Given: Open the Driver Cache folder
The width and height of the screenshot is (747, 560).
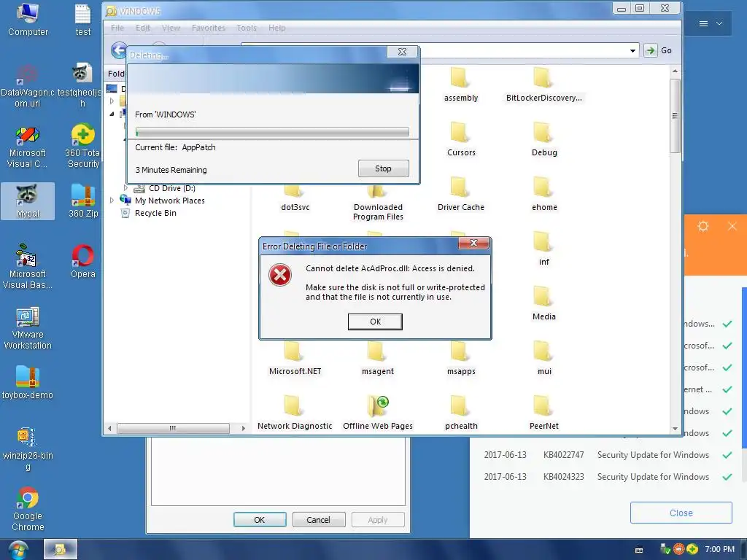Looking at the screenshot, I should click(x=461, y=194).
